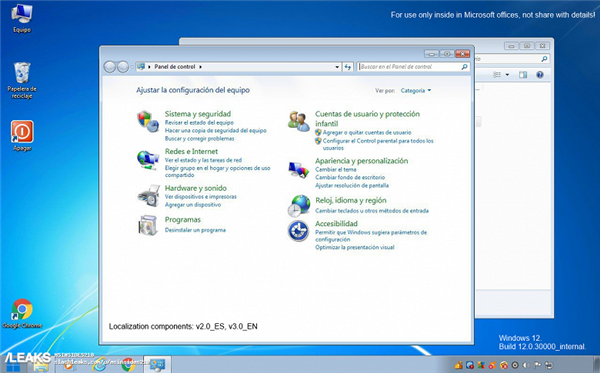Click Optimizar la presentación visual

[x=354, y=248]
